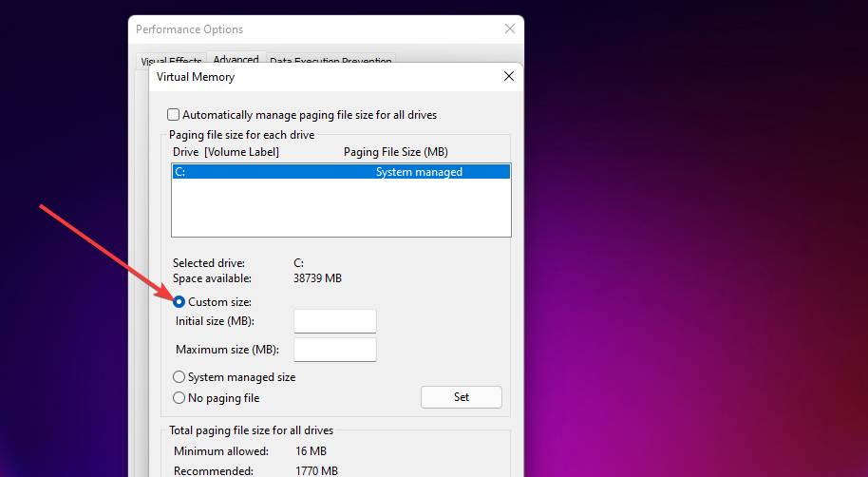Close the Virtual Memory dialog

point(508,77)
